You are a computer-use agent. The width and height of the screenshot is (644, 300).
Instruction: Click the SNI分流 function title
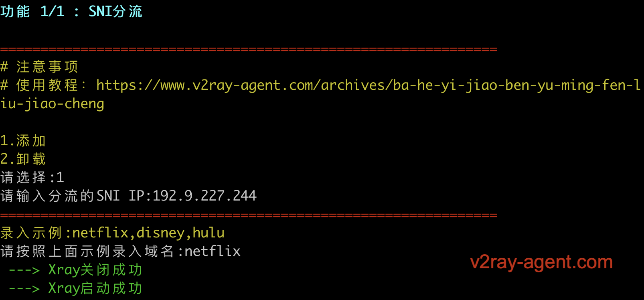pos(115,11)
